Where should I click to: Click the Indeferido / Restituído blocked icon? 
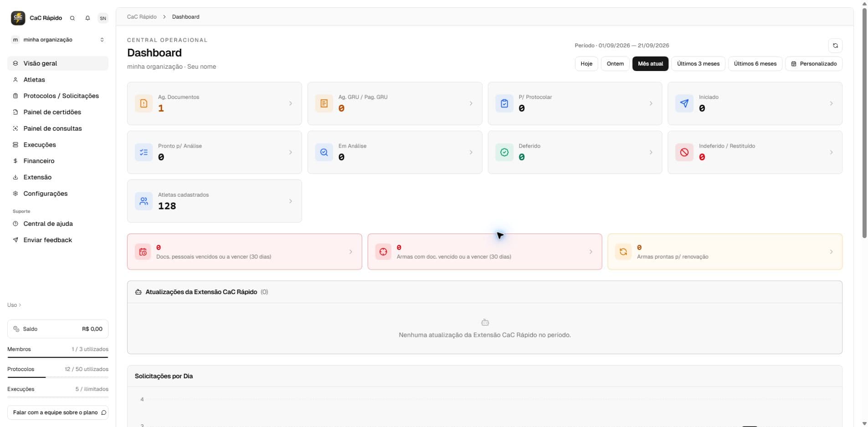point(684,152)
